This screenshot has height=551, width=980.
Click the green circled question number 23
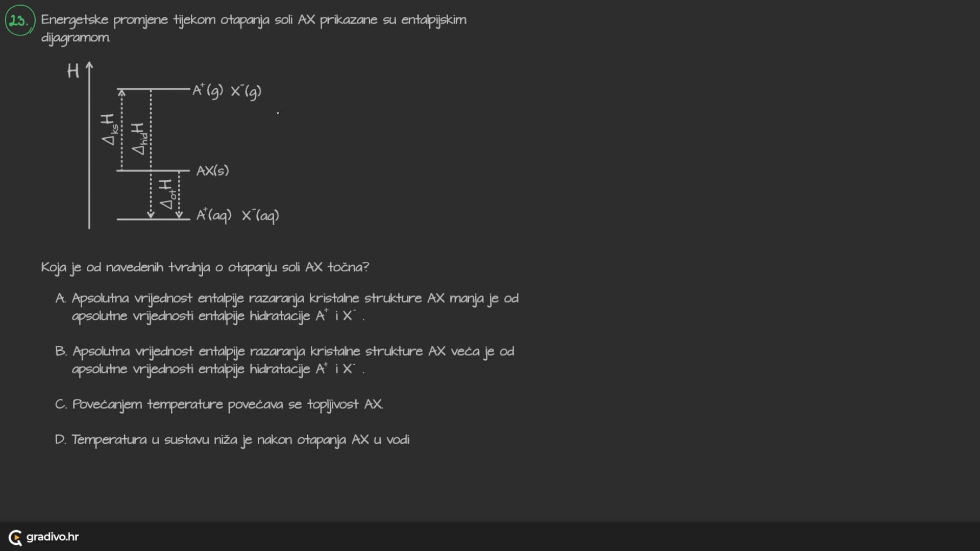19,20
